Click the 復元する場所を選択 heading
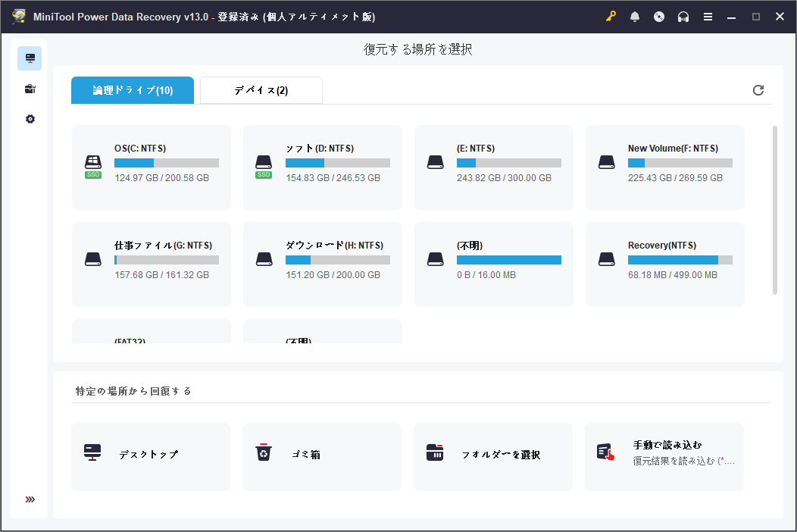Image resolution: width=797 pixels, height=532 pixels. [x=417, y=49]
